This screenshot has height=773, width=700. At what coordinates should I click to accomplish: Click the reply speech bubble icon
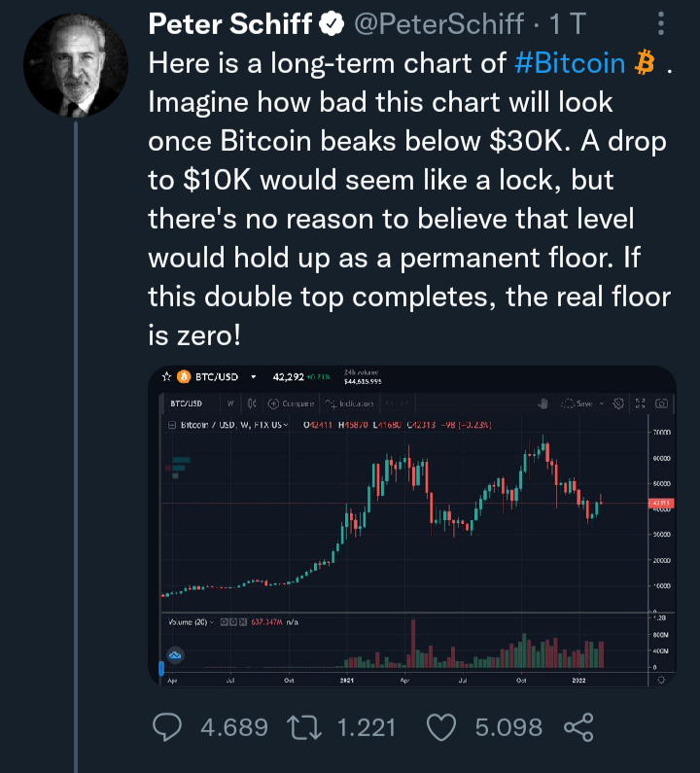coord(167,727)
